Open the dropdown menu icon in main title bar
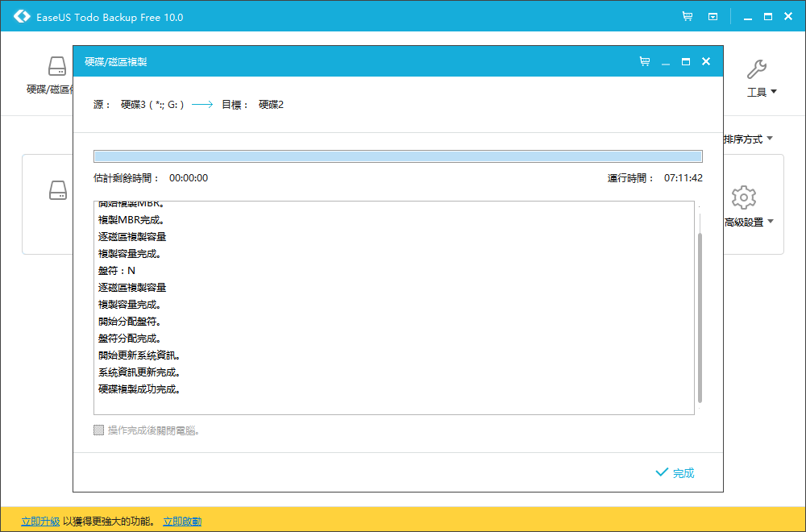 713,16
